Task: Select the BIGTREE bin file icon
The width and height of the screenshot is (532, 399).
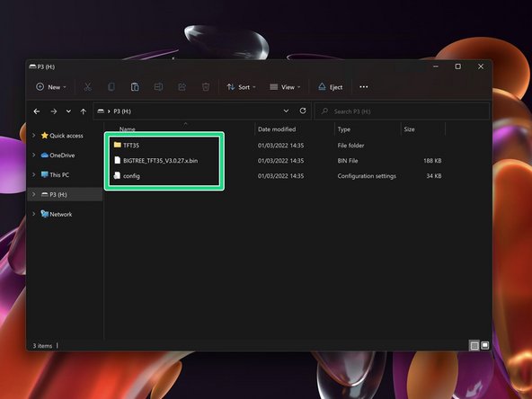Action: tap(118, 160)
